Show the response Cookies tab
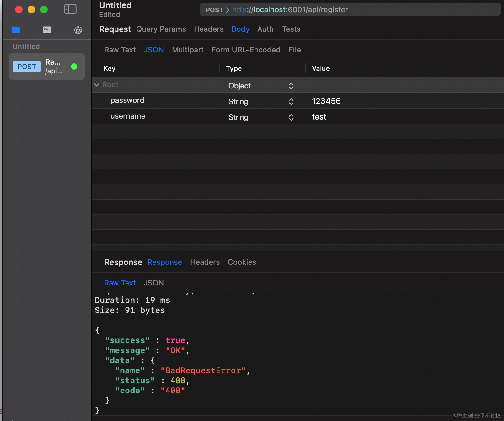Screen dimensions: 504x421 (x=242, y=262)
